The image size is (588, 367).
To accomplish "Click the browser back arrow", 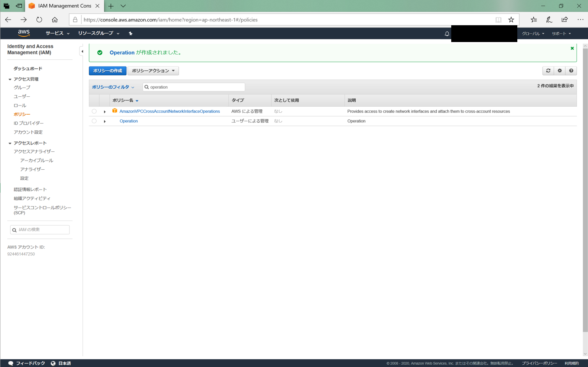I will tap(8, 19).
